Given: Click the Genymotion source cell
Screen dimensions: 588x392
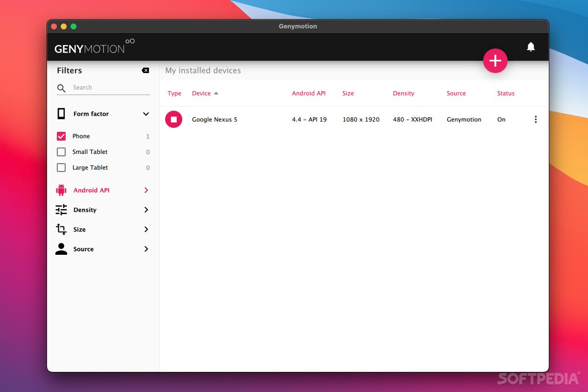Looking at the screenshot, I should click(464, 120).
